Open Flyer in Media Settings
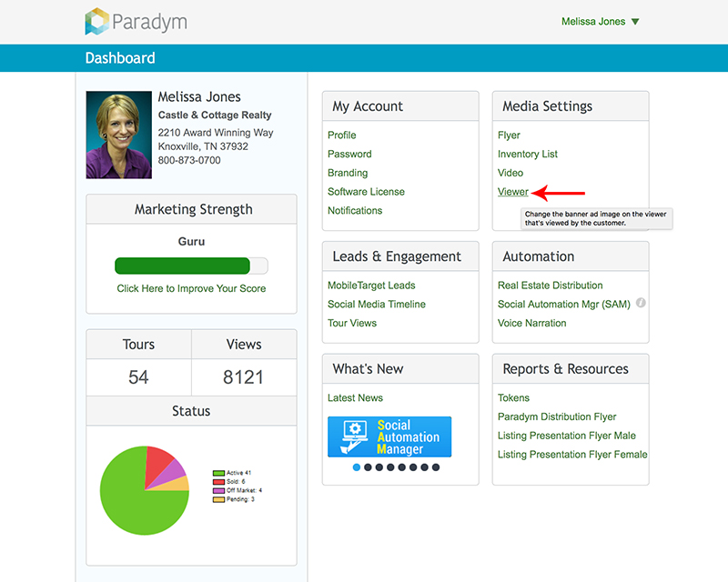The image size is (728, 582). [509, 135]
